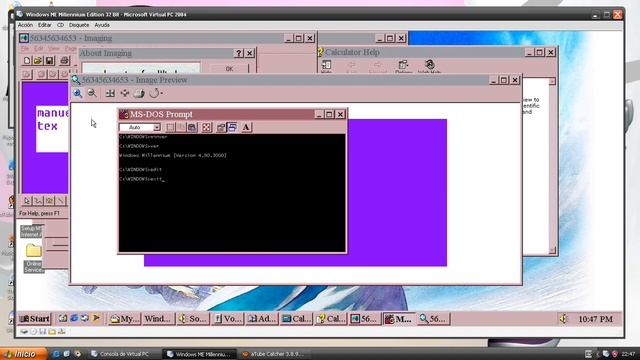Click the 10:47 PM clock in ME taskbar

point(595,319)
